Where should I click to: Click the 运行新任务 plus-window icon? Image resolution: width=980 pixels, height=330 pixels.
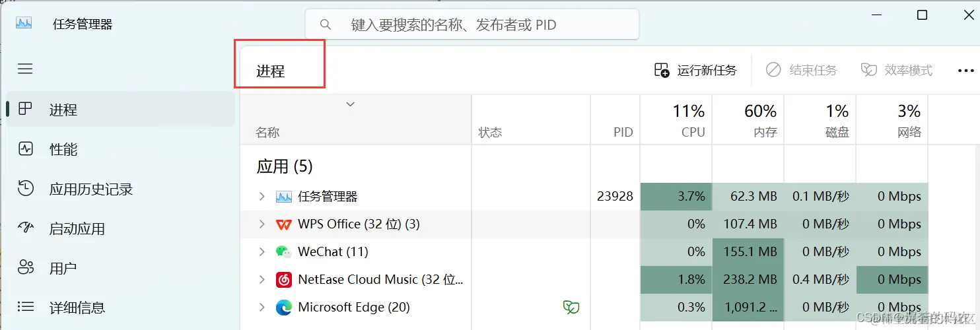pyautogui.click(x=662, y=70)
